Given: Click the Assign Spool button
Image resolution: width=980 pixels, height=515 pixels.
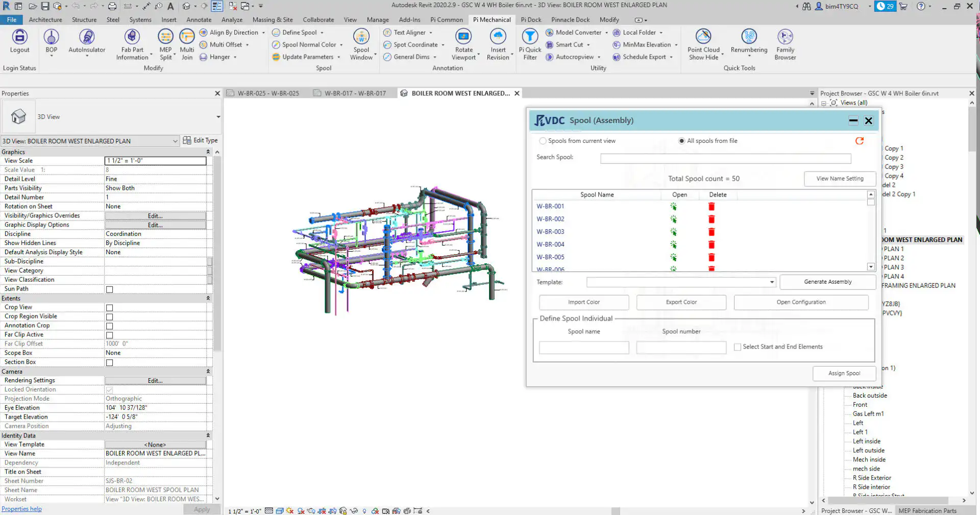Looking at the screenshot, I should pyautogui.click(x=844, y=374).
